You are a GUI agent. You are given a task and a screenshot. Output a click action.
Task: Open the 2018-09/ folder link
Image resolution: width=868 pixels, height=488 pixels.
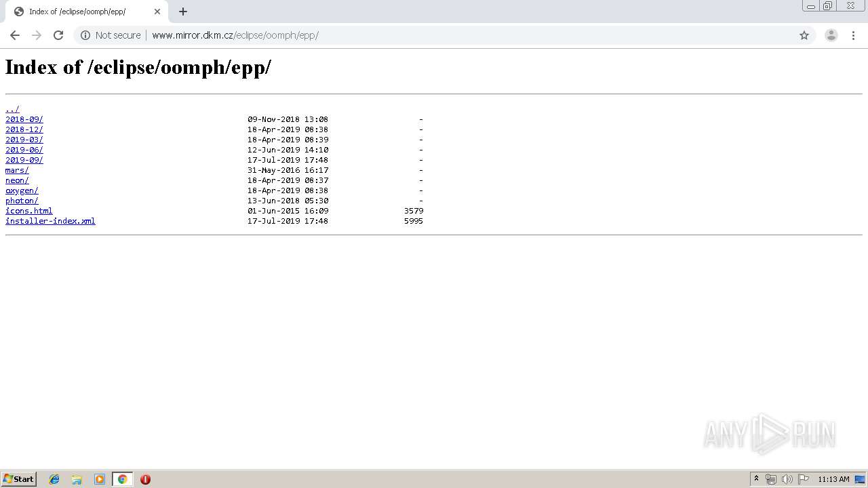[24, 119]
